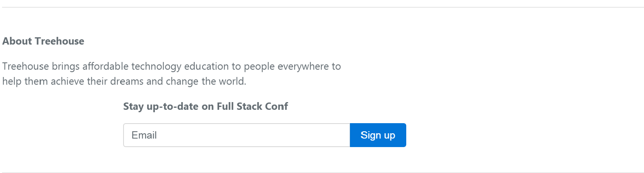Click the horizontal divider below the signup form

322,172
